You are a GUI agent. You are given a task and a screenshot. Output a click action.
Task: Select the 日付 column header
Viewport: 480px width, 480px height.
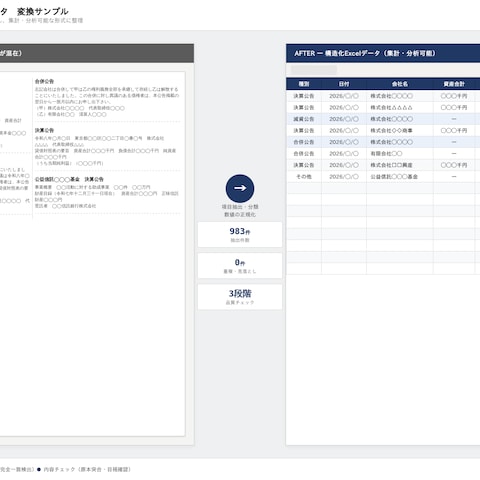(344, 84)
